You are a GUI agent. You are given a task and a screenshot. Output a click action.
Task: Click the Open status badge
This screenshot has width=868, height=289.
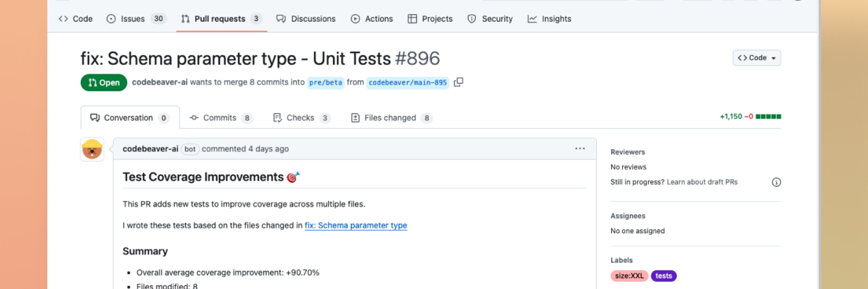[104, 82]
